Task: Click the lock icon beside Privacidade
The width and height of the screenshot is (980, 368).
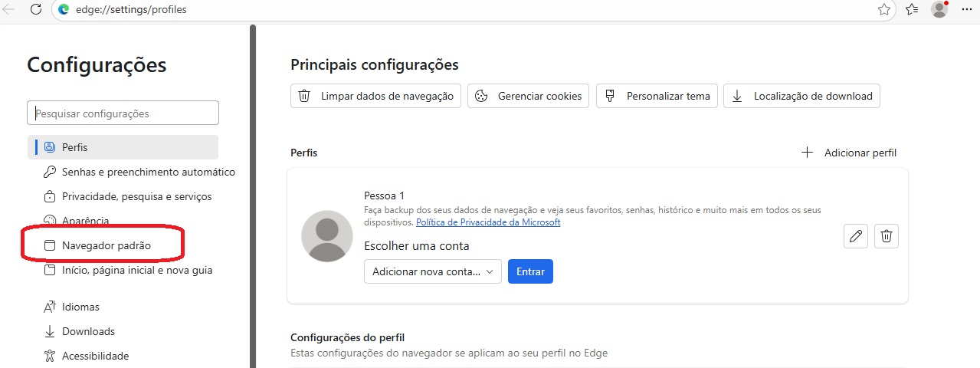Action: click(50, 196)
